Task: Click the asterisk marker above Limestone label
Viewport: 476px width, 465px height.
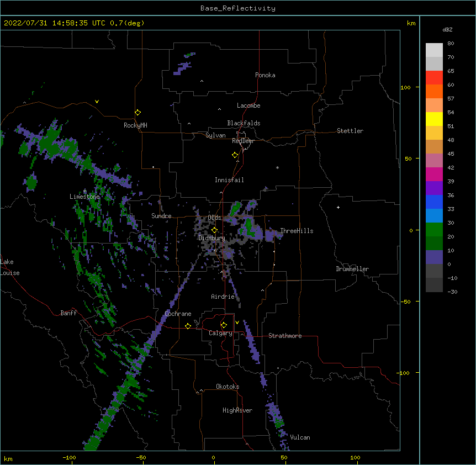Action: pos(84,191)
